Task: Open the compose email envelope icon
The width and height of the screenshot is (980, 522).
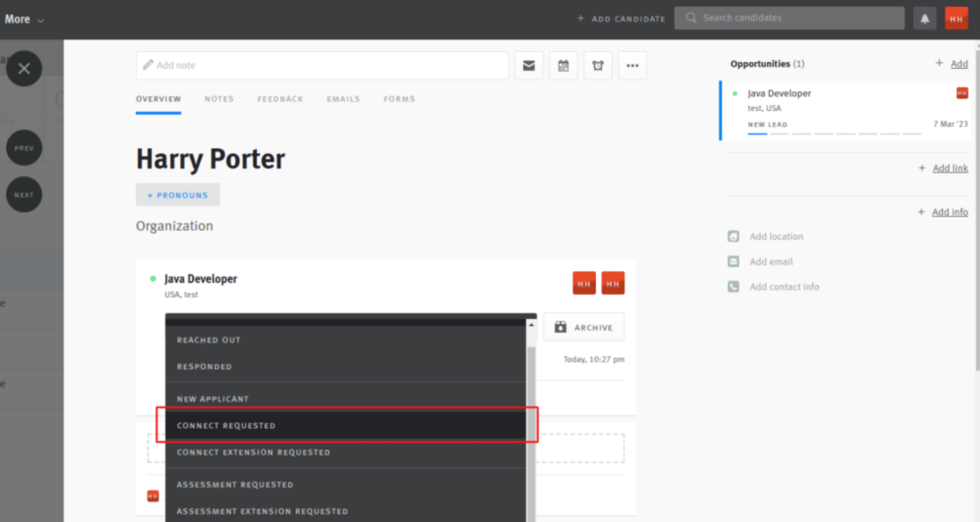Action: tap(528, 65)
